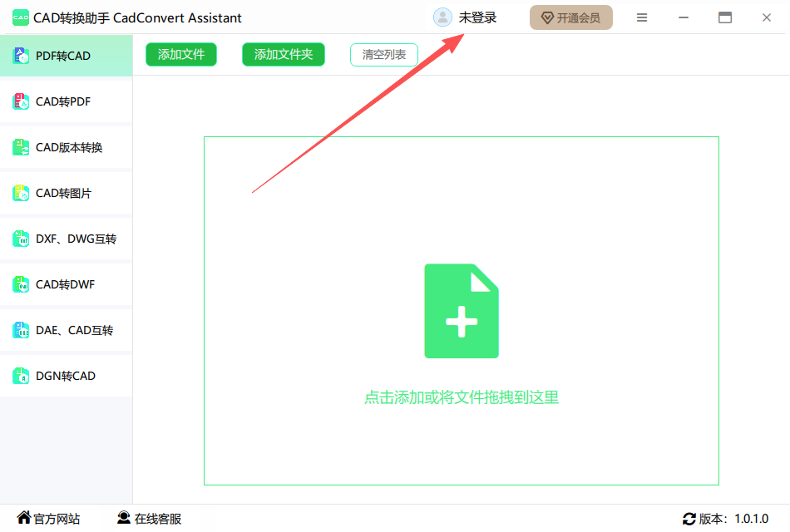Screen dimensions: 790x532
Task: Click the version refresh icon
Action: point(689,519)
